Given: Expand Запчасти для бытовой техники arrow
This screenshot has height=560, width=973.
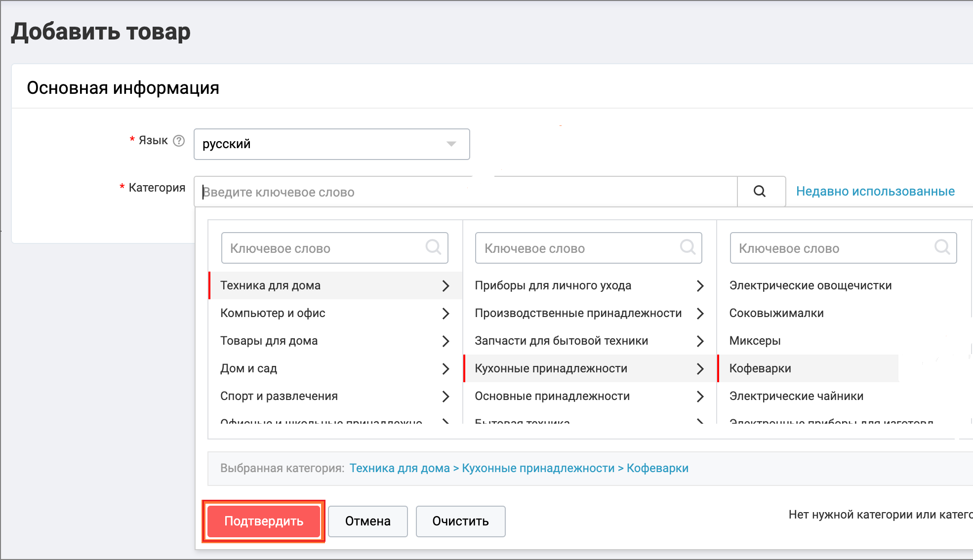Looking at the screenshot, I should pyautogui.click(x=700, y=341).
